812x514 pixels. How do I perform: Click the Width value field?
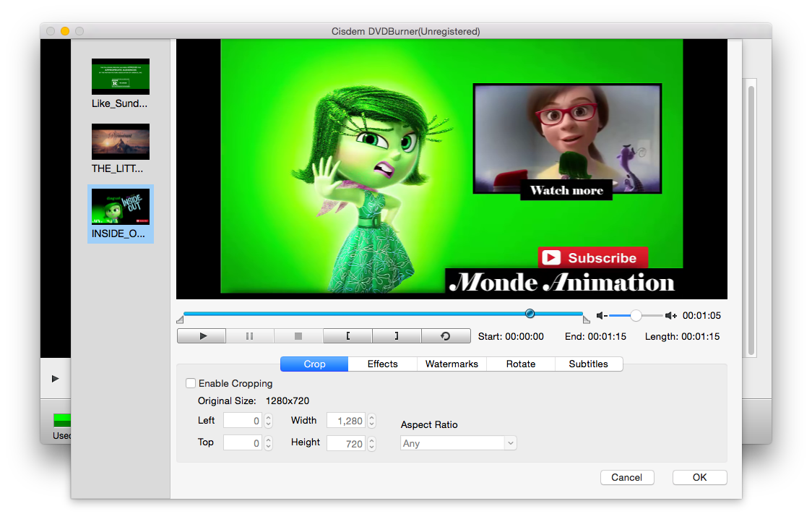click(346, 421)
